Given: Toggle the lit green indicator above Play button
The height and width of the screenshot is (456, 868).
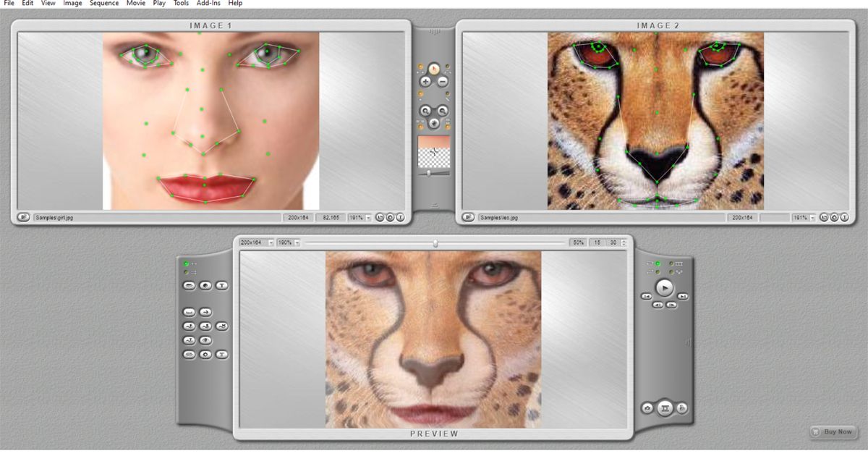Looking at the screenshot, I should coord(657,263).
